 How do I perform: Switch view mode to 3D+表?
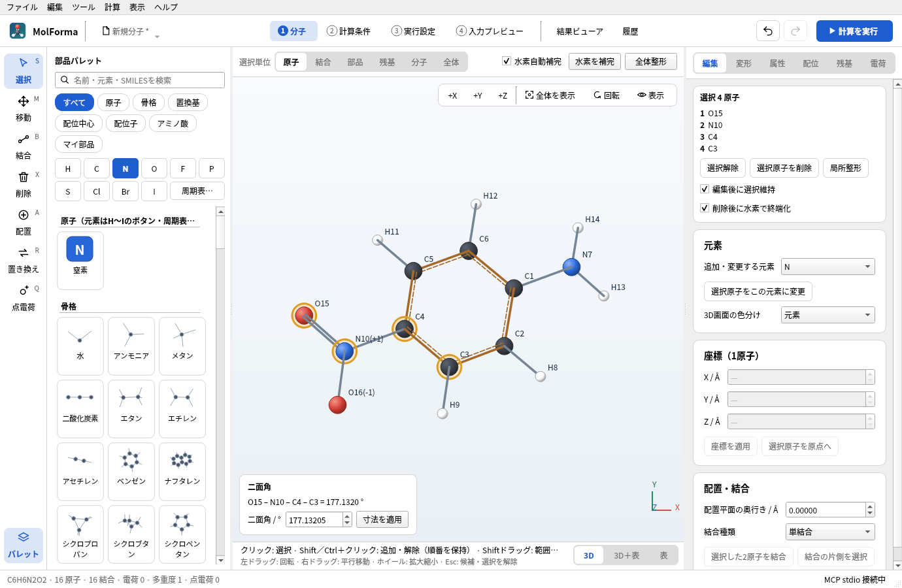coord(626,555)
